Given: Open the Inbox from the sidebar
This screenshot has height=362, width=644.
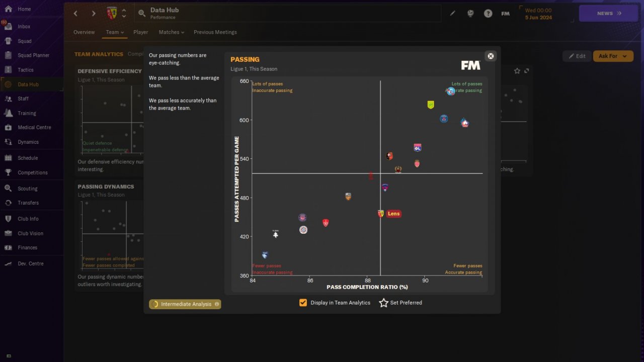Looking at the screenshot, I should coord(24,27).
